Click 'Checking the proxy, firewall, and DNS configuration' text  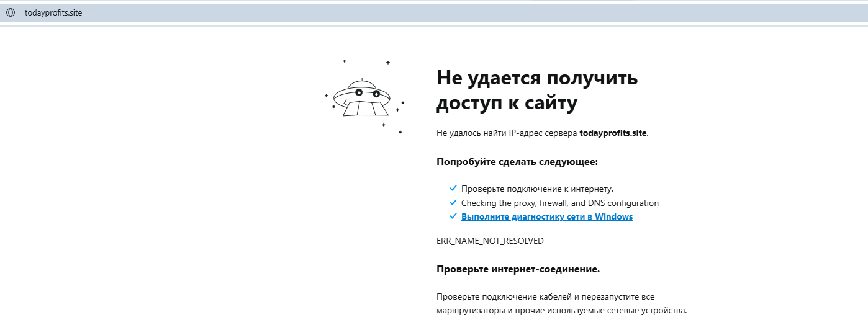coord(559,203)
